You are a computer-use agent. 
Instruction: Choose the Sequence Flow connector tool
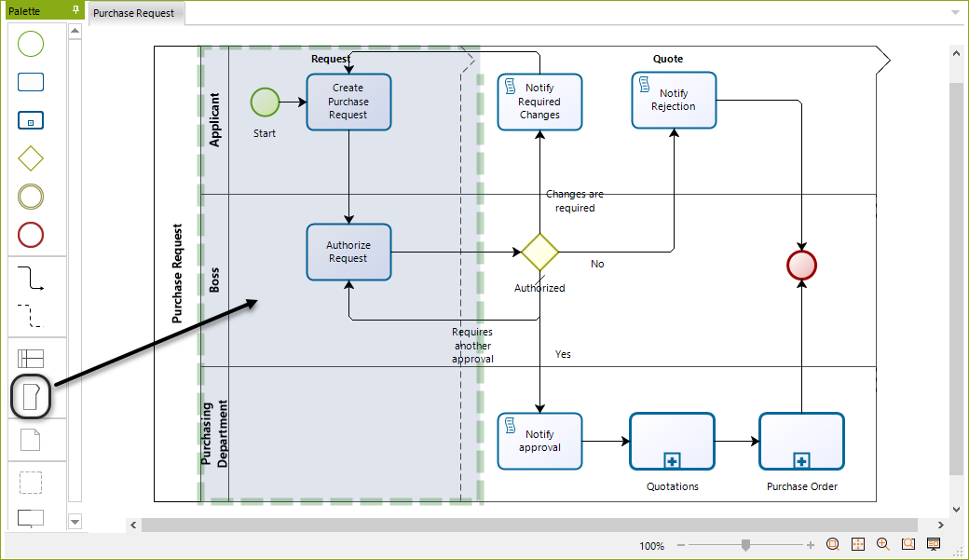(31, 278)
